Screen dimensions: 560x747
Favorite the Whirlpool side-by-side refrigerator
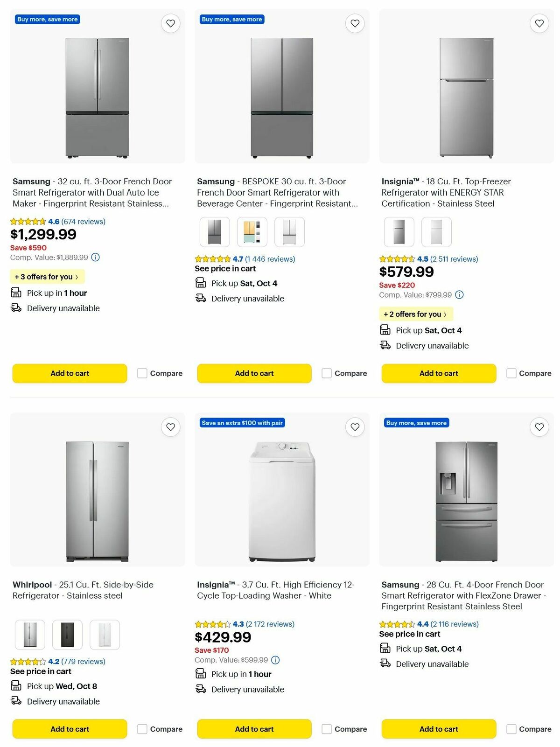[171, 426]
